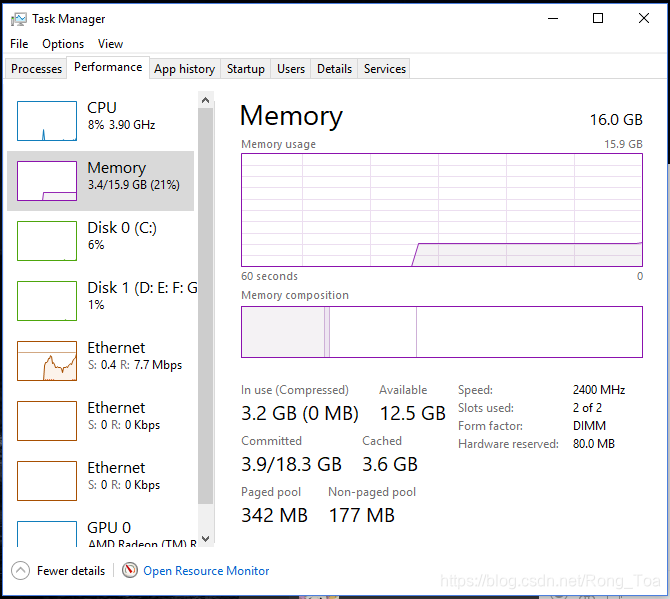The image size is (670, 599).
Task: Select the Disk 1 graph thumbnail
Action: point(47,301)
